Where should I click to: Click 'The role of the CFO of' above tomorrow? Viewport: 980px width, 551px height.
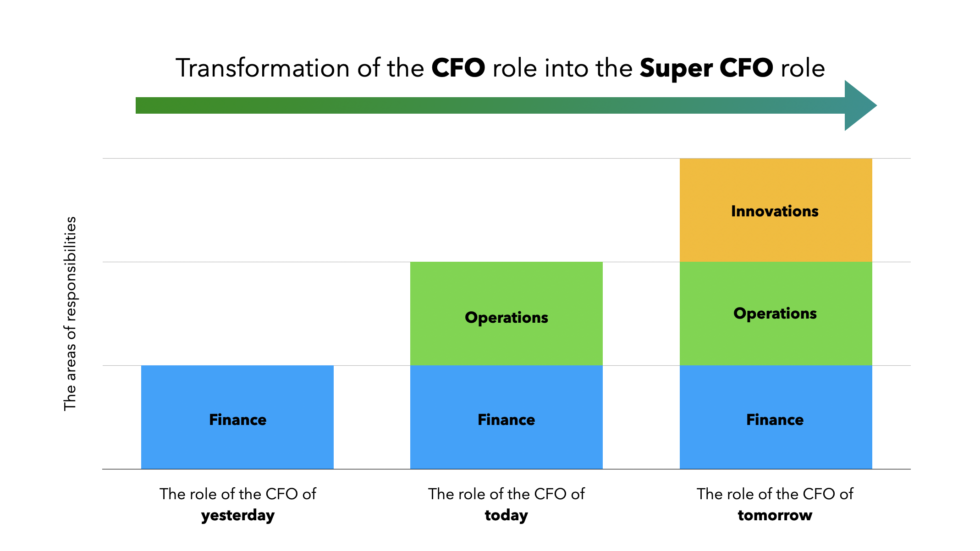(x=775, y=494)
